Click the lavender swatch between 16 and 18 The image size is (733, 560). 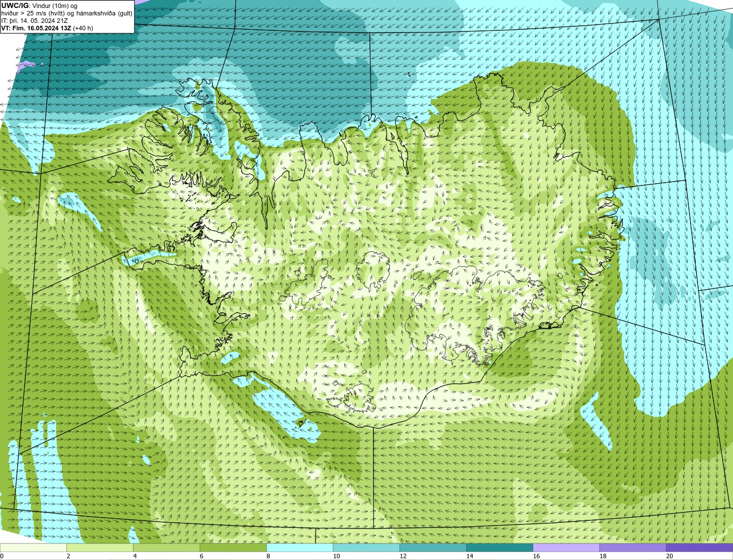click(566, 548)
